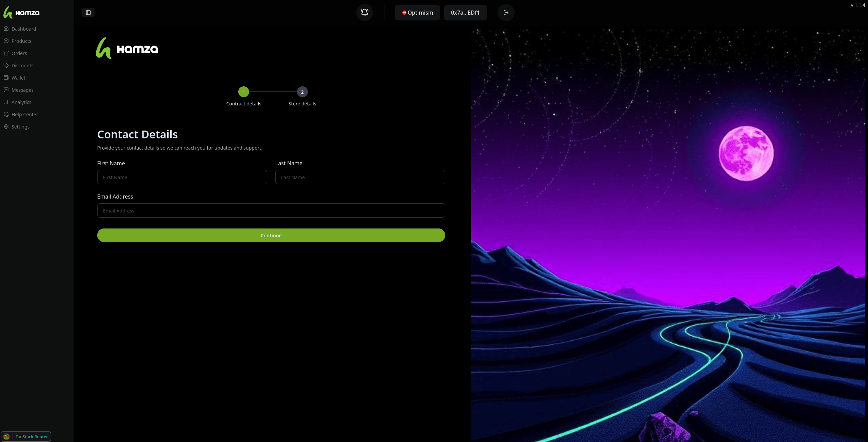Open the Discounts tag icon

[6, 65]
